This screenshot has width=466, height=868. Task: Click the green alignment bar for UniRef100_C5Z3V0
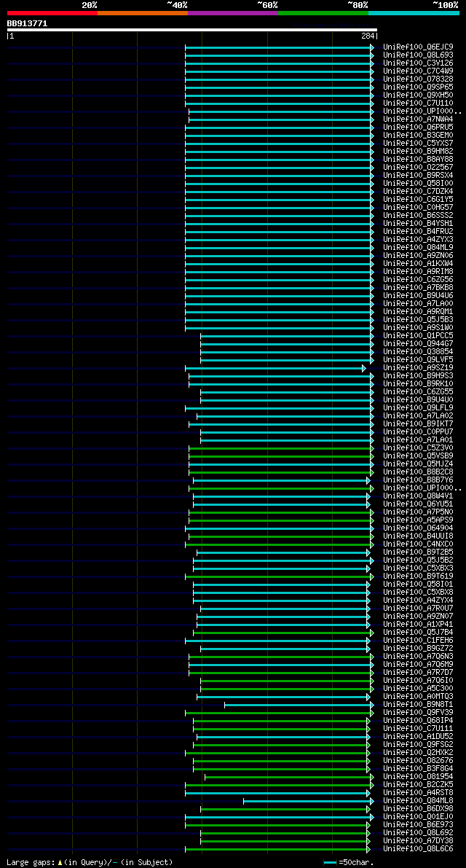click(281, 448)
